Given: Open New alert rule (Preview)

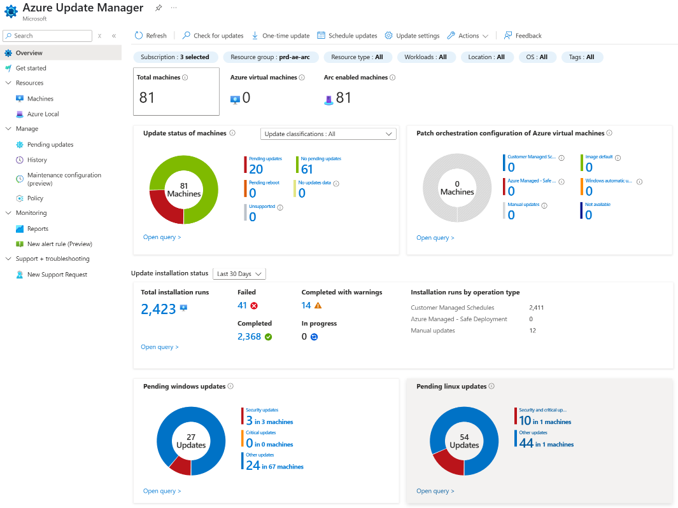Looking at the screenshot, I should click(x=60, y=244).
